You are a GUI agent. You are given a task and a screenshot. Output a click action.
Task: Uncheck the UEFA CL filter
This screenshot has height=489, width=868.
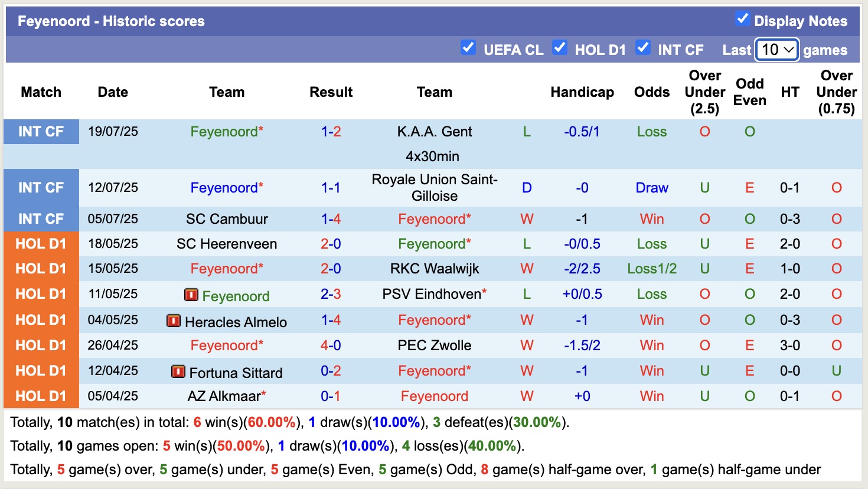[x=468, y=48]
